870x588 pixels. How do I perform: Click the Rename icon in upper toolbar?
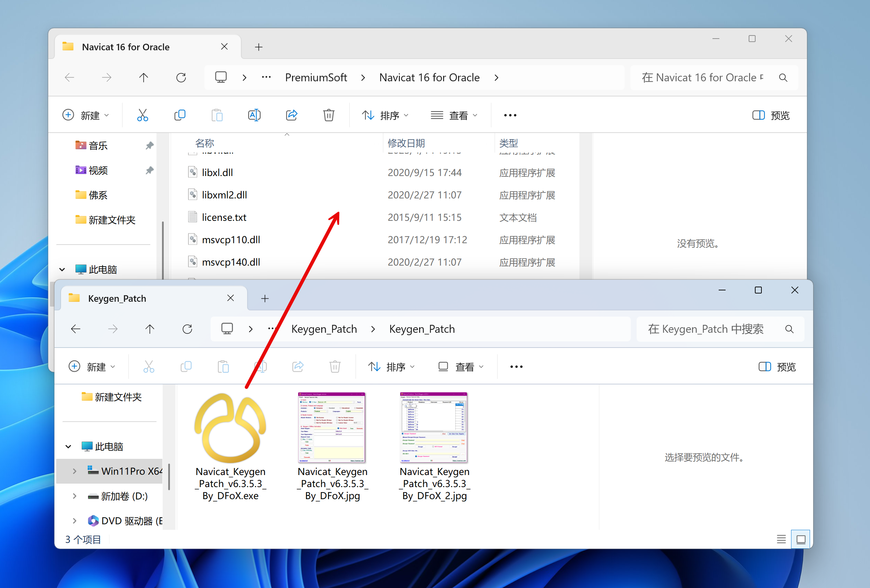[x=254, y=115]
